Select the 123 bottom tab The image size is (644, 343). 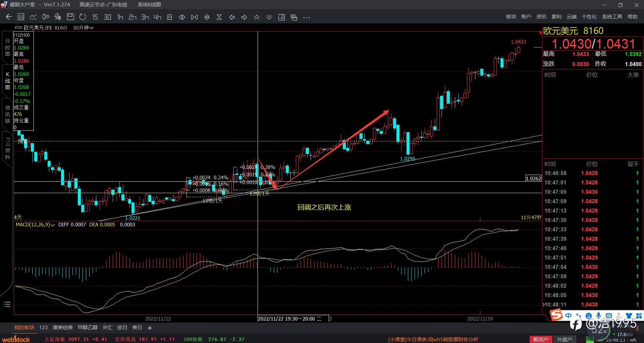[x=43, y=328]
